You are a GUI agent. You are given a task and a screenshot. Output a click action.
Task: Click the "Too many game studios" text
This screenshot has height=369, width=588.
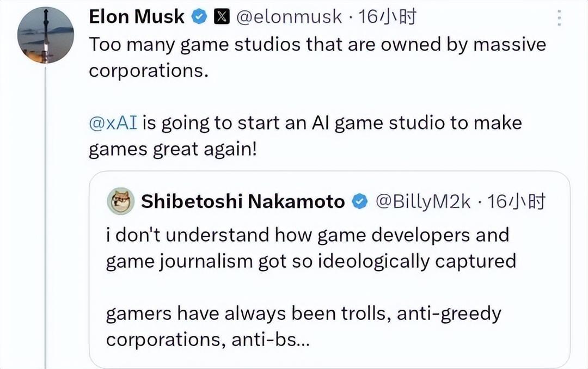317,44
